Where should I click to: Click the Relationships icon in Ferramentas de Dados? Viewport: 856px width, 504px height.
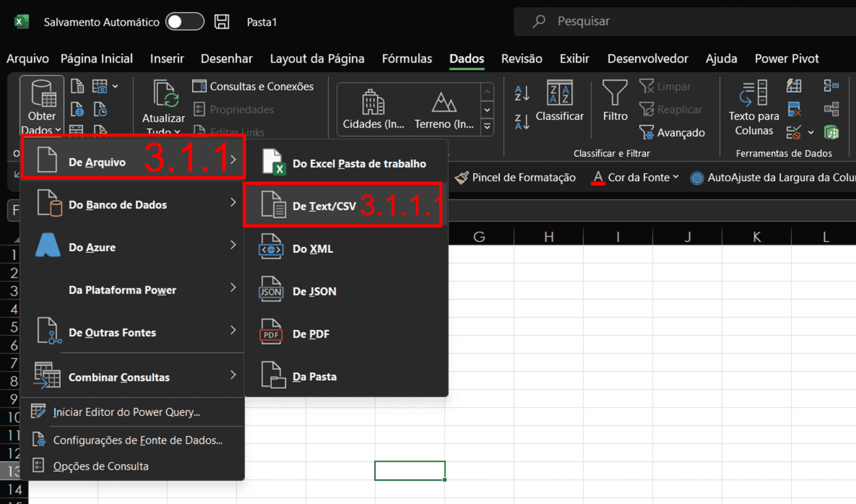(831, 109)
